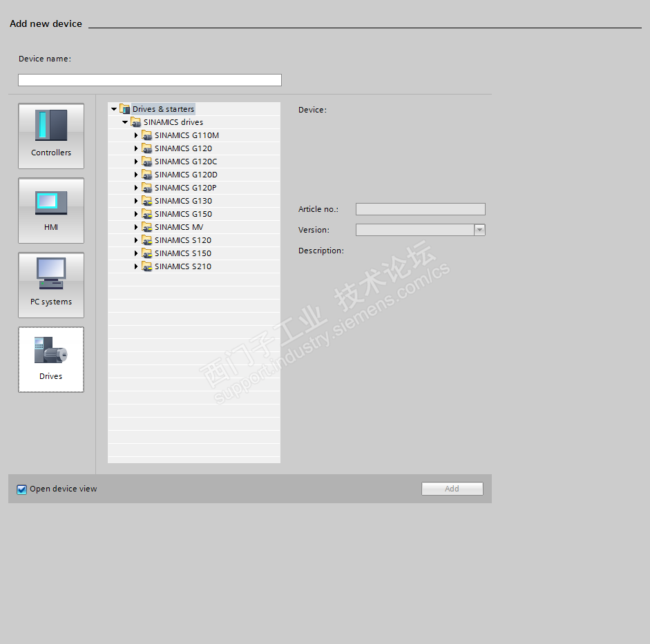
Task: Select the 'SINAMICS S120' row text
Action: (183, 240)
